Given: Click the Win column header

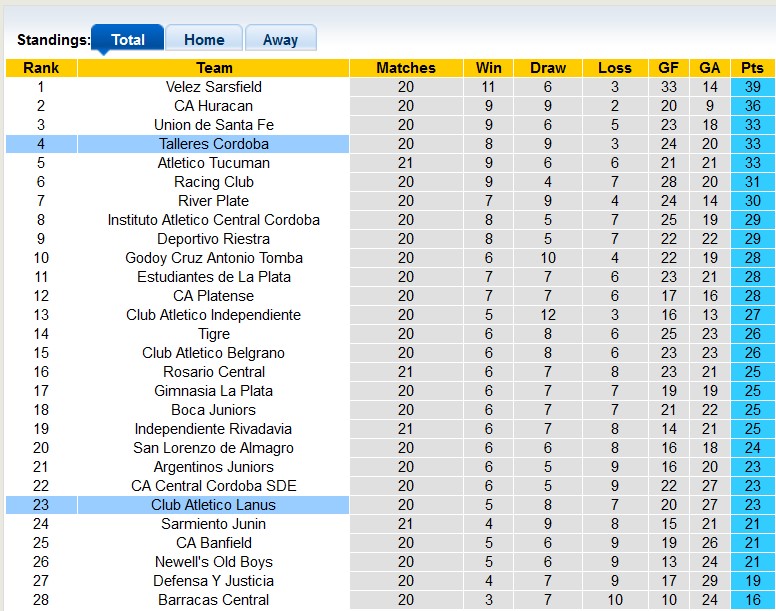Looking at the screenshot, I should [x=489, y=68].
